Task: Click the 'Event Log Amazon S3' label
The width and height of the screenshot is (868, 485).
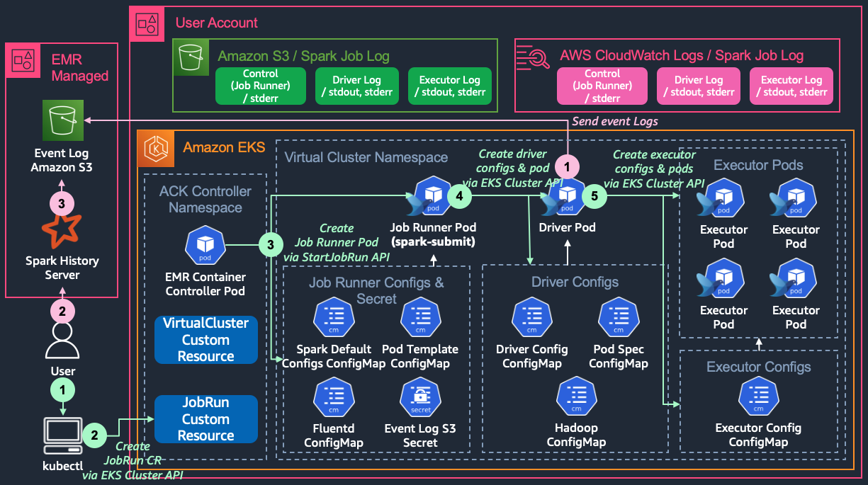Action: (x=62, y=160)
